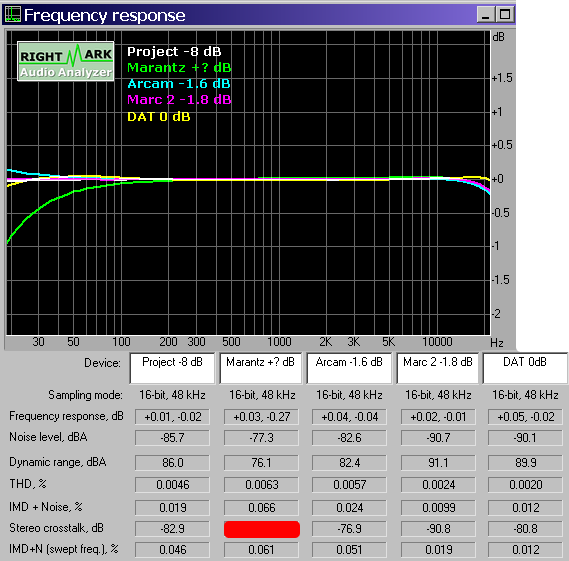The height and width of the screenshot is (561, 569).
Task: Click the green Marantz +? dB legend entry
Action: (x=179, y=68)
